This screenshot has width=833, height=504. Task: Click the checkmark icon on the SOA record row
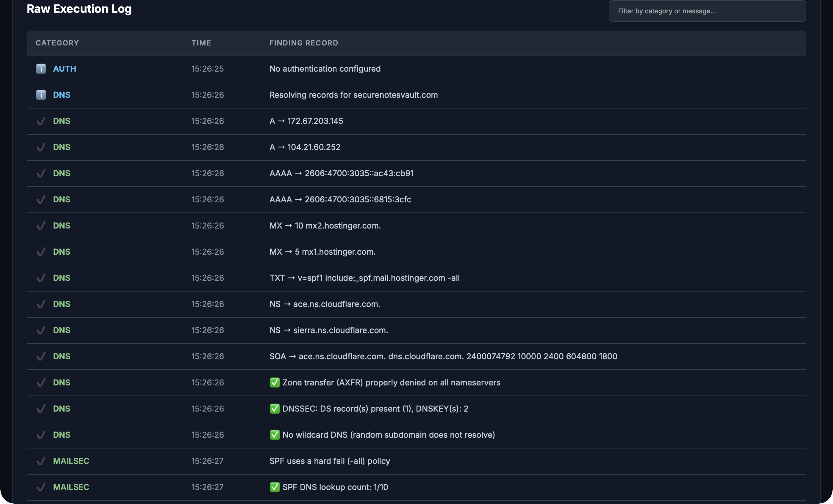(40, 356)
